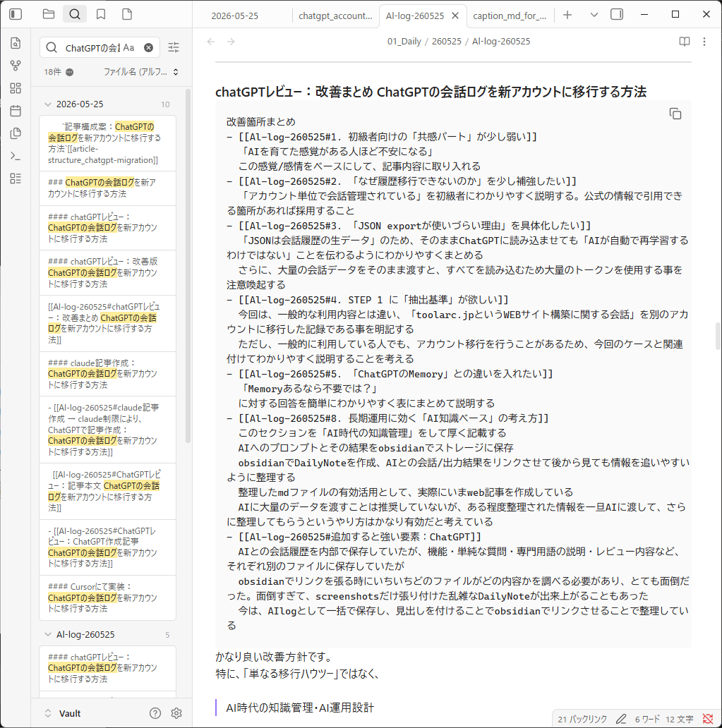Open the ChatGPTレビュー：記事本文 link result
The width and height of the screenshot is (722, 728).
(x=107, y=491)
